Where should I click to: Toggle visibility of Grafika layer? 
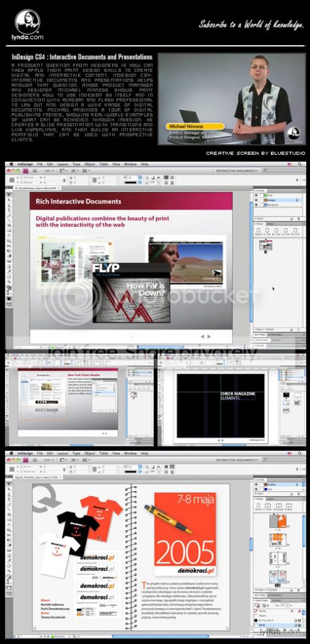(x=256, y=485)
